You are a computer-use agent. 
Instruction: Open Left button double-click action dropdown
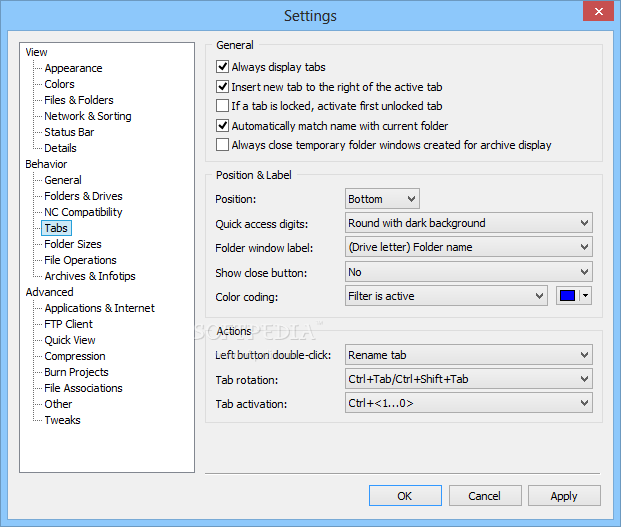click(x=469, y=355)
